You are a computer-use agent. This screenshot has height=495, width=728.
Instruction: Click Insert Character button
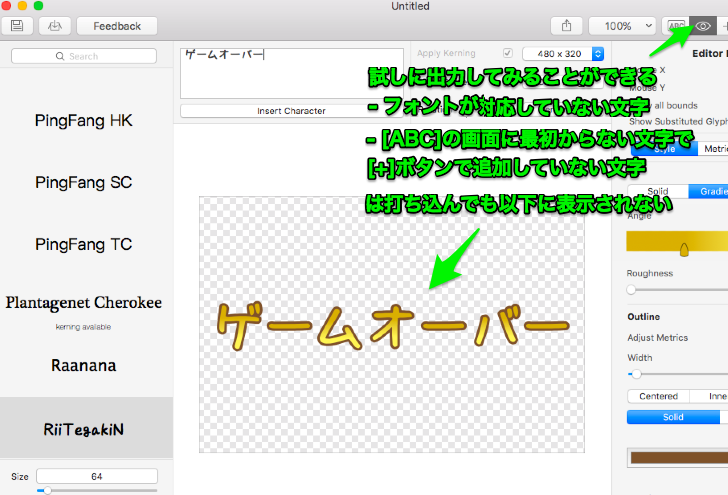tap(292, 111)
